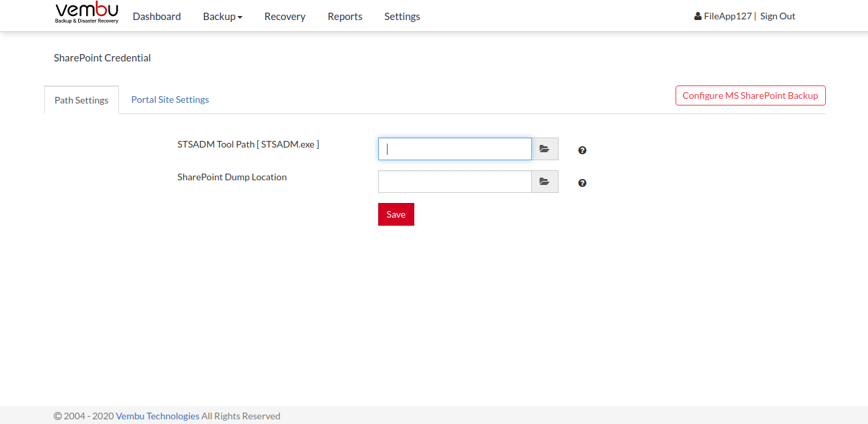This screenshot has width=868, height=424.
Task: Click Configure MS SharePoint Backup button
Action: 750,95
